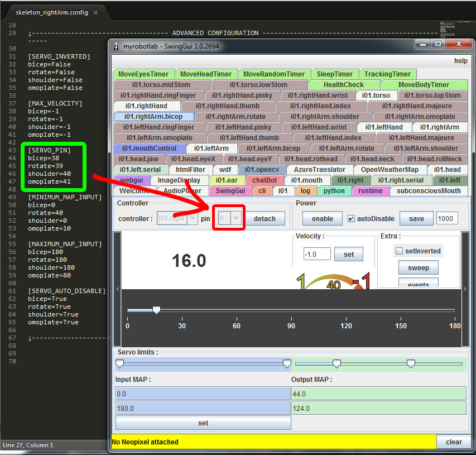Click the Line 27, Column 1 status text

click(28, 445)
